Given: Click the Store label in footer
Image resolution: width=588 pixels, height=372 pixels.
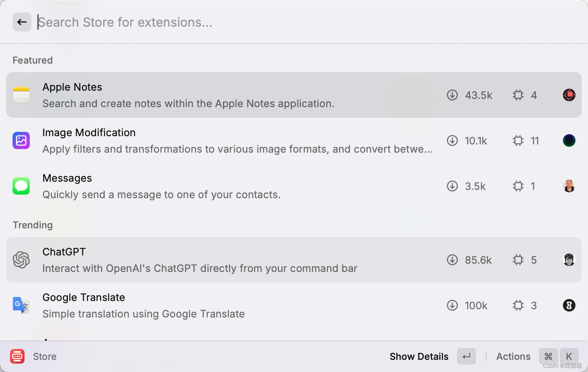Looking at the screenshot, I should click(x=45, y=356).
